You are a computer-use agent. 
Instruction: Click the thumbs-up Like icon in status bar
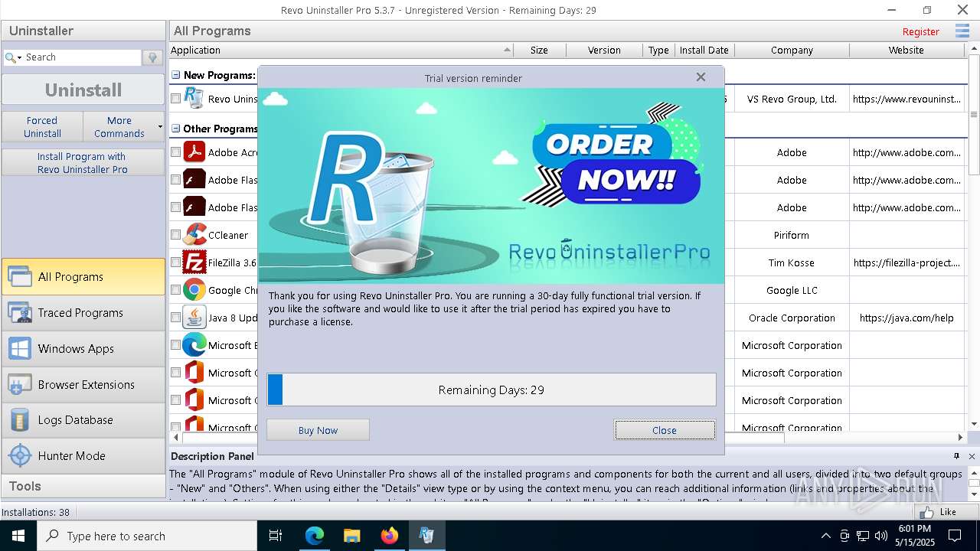[x=927, y=512]
